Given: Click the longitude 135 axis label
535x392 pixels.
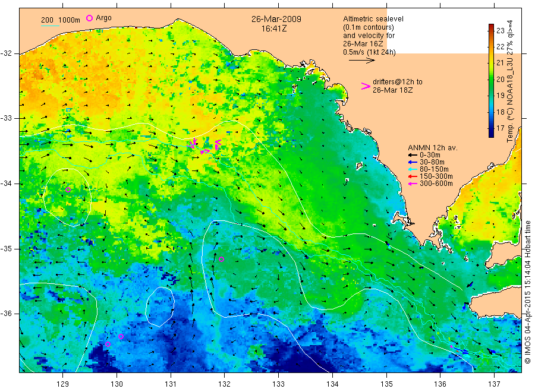Looking at the screenshot, I should pos(386,384).
